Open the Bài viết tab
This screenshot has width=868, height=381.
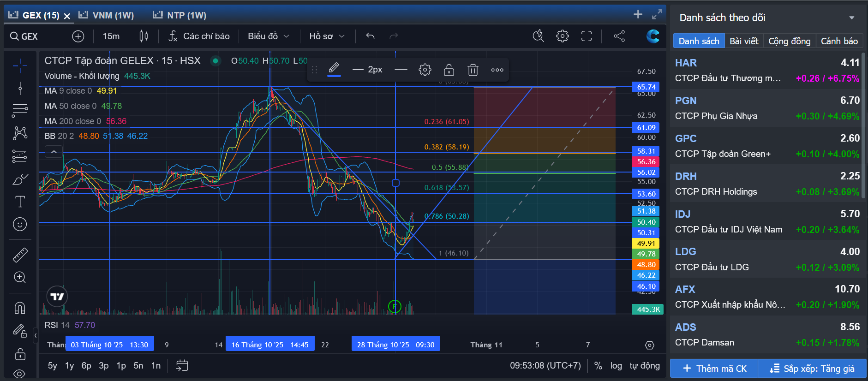click(744, 41)
